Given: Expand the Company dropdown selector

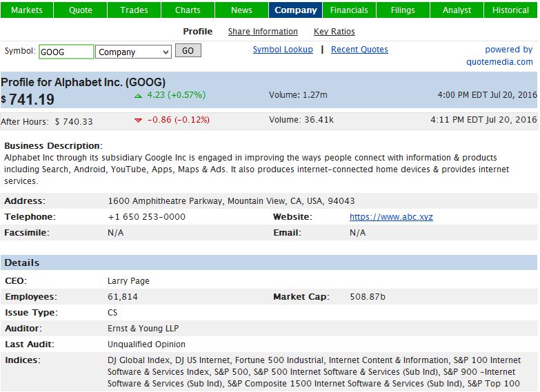Looking at the screenshot, I should coord(133,52).
